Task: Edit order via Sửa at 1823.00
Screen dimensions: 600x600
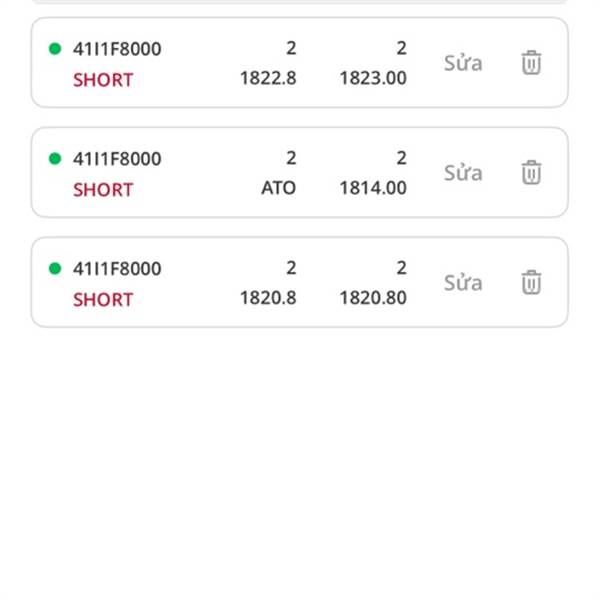Action: 463,63
